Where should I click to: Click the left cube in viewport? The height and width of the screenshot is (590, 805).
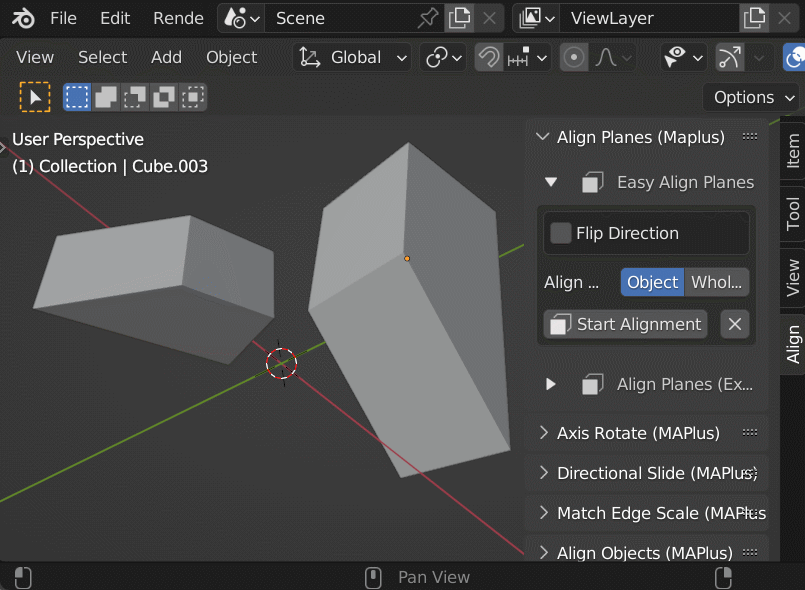point(154,289)
